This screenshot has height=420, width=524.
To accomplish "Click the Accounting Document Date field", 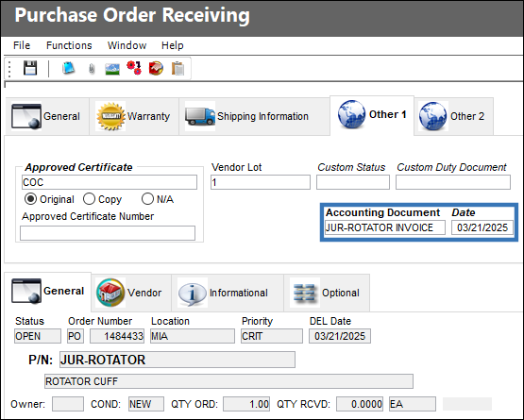I will click(x=482, y=227).
